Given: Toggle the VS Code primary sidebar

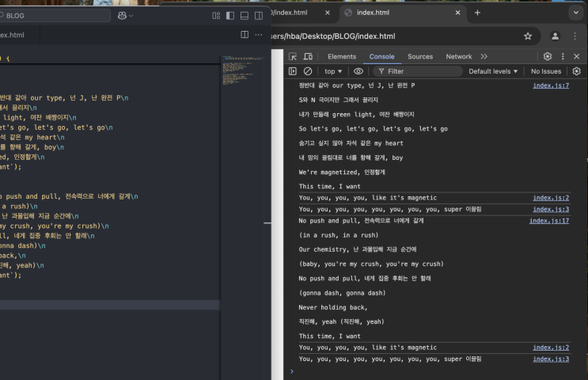Looking at the screenshot, I should (x=230, y=16).
